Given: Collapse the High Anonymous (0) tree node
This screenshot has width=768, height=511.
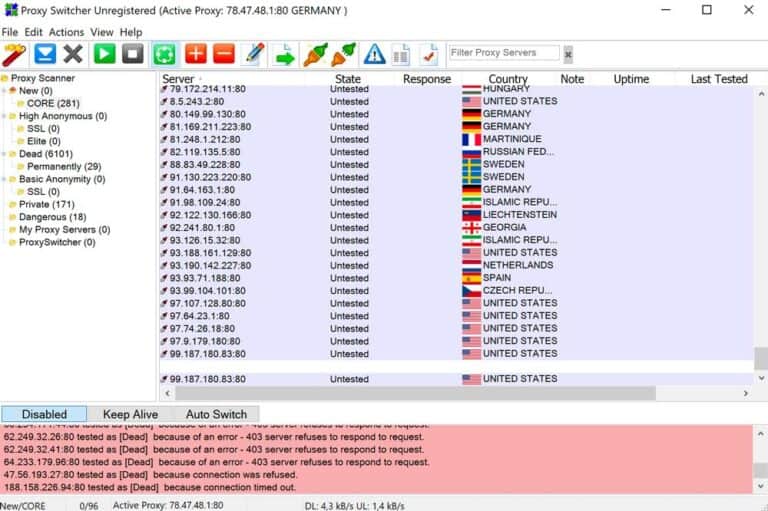Looking at the screenshot, I should tap(4, 116).
